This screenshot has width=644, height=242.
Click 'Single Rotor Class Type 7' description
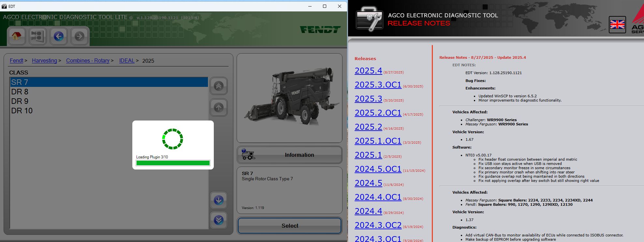pyautogui.click(x=267, y=179)
